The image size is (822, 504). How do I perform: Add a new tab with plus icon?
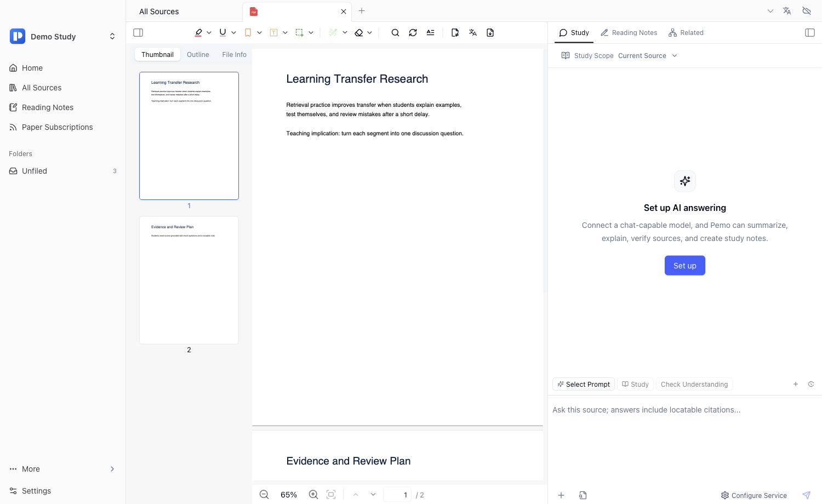[362, 11]
